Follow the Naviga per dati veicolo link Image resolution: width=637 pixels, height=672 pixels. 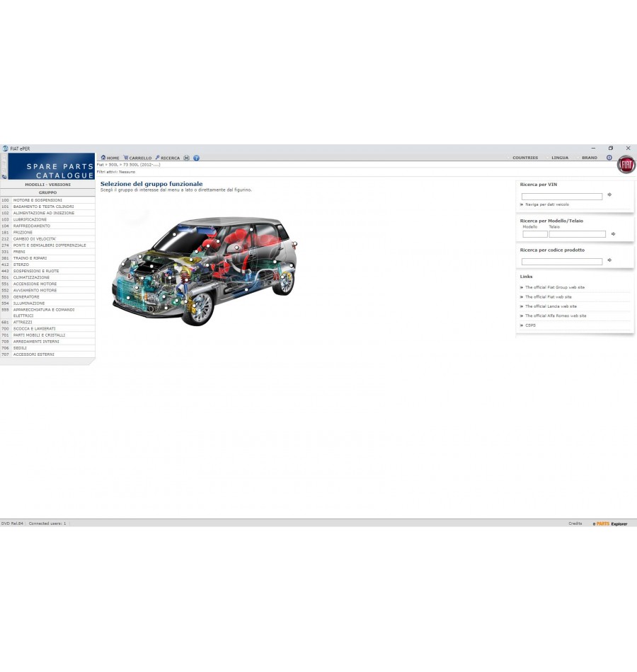(547, 204)
